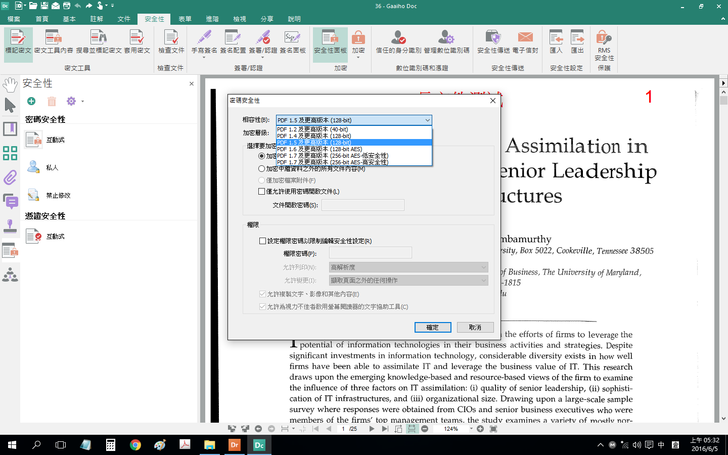Image resolution: width=728 pixels, height=455 pixels.
Task: Select the hand pan tool in sidebar
Action: pos(10,84)
